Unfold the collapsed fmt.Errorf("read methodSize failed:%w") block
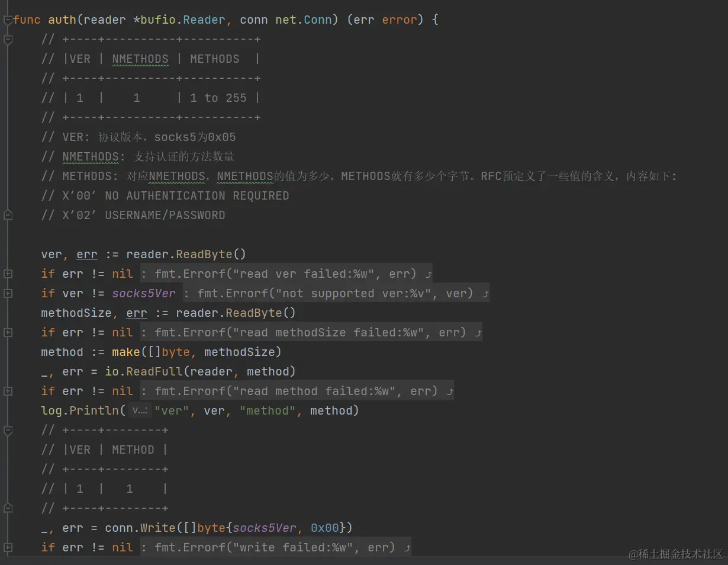The image size is (728, 565). point(311,332)
